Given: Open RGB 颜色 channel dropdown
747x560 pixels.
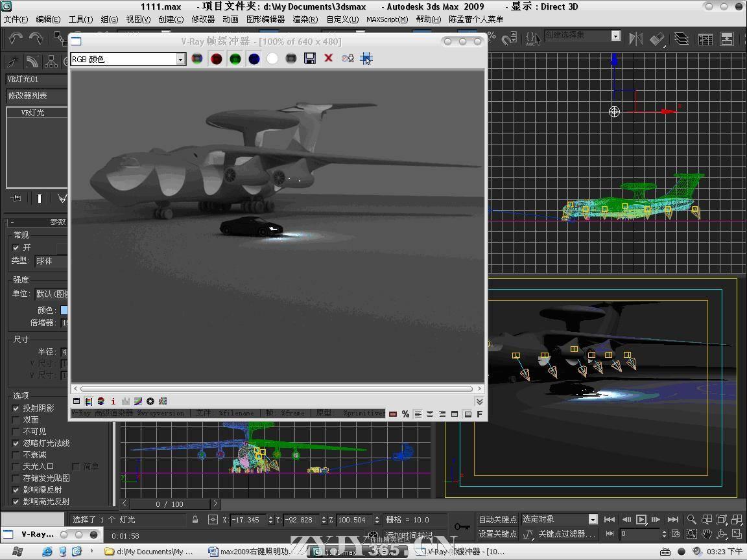Looking at the screenshot, I should click(x=180, y=59).
